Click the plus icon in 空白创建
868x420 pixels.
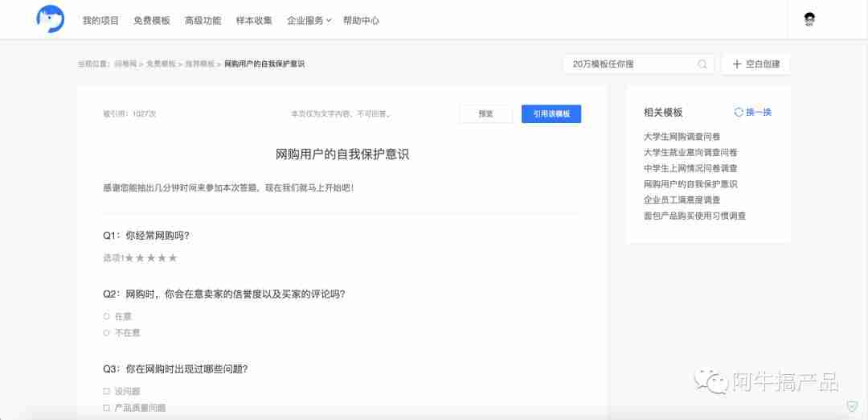point(737,64)
